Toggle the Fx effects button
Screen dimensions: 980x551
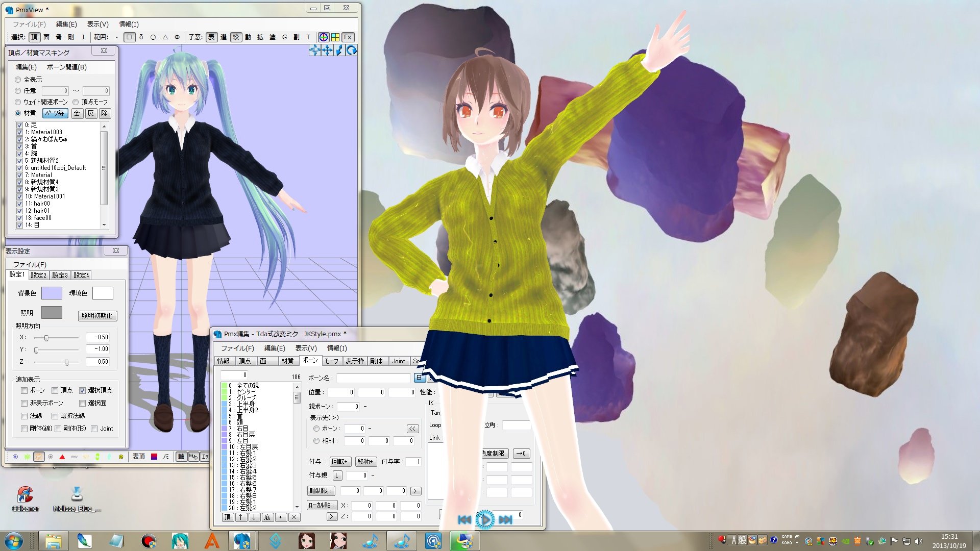[348, 37]
